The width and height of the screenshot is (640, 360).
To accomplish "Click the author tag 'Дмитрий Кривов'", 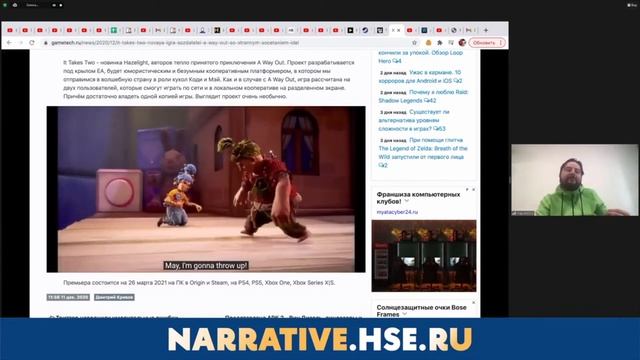I will coord(114,297).
